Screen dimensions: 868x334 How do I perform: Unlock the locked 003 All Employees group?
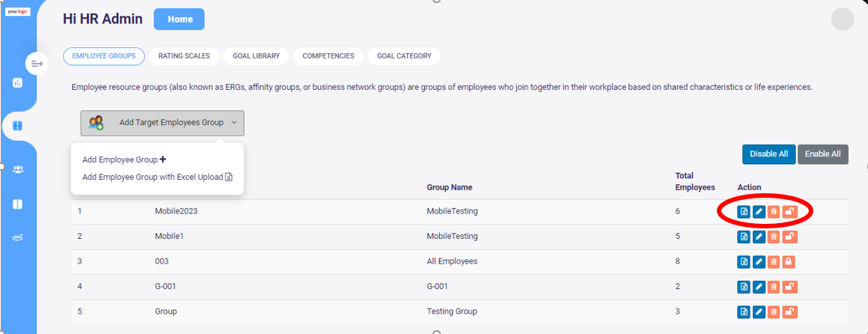point(789,262)
